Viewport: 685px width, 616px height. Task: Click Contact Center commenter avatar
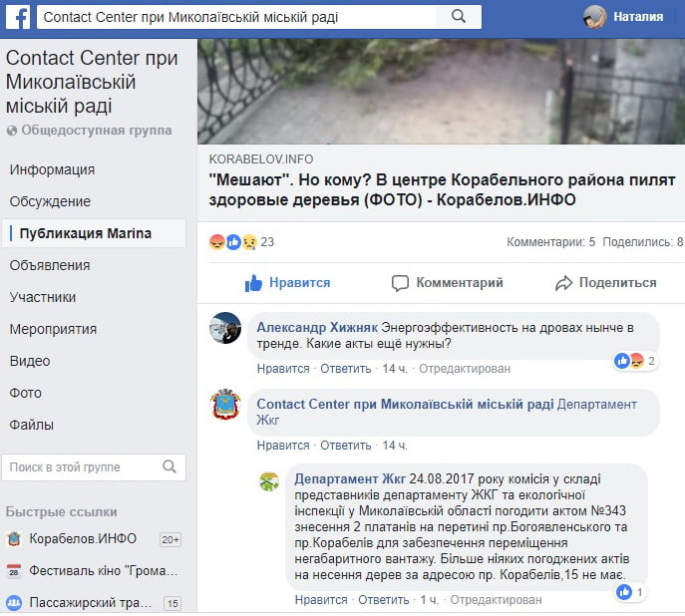click(x=225, y=406)
